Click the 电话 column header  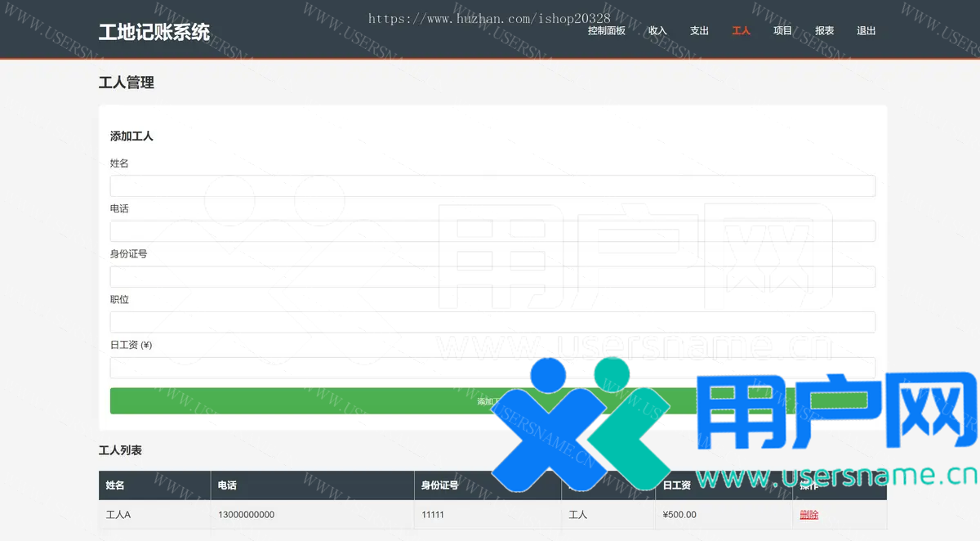(x=227, y=485)
